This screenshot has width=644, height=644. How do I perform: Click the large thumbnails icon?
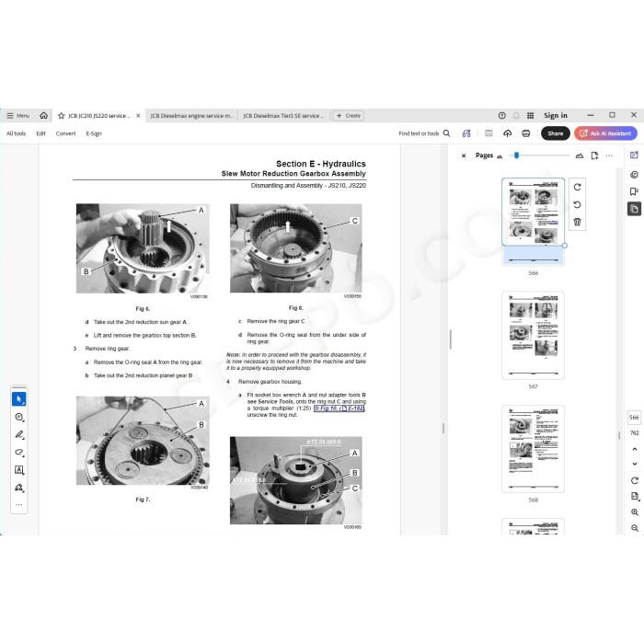click(580, 155)
